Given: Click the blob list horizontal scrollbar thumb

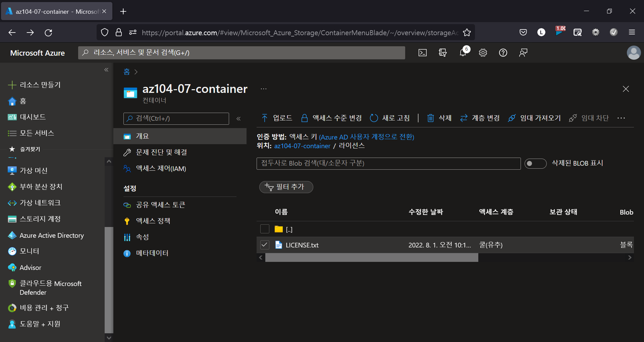Looking at the screenshot, I should [x=372, y=257].
